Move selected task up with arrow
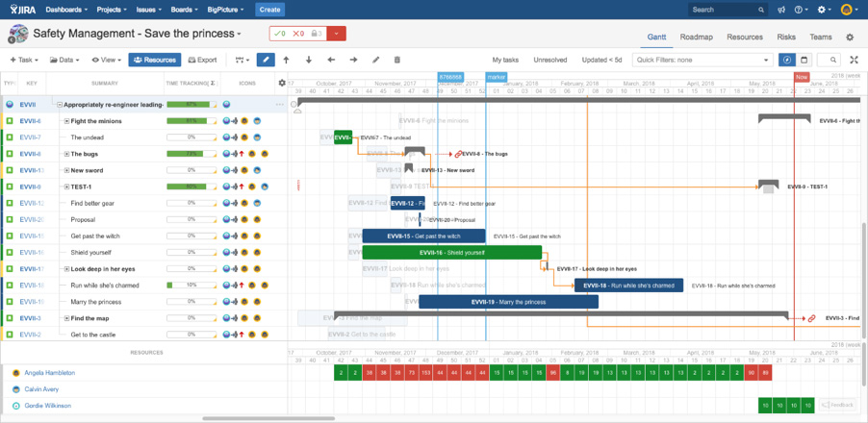Screen dimensions: 868x423 [x=286, y=60]
